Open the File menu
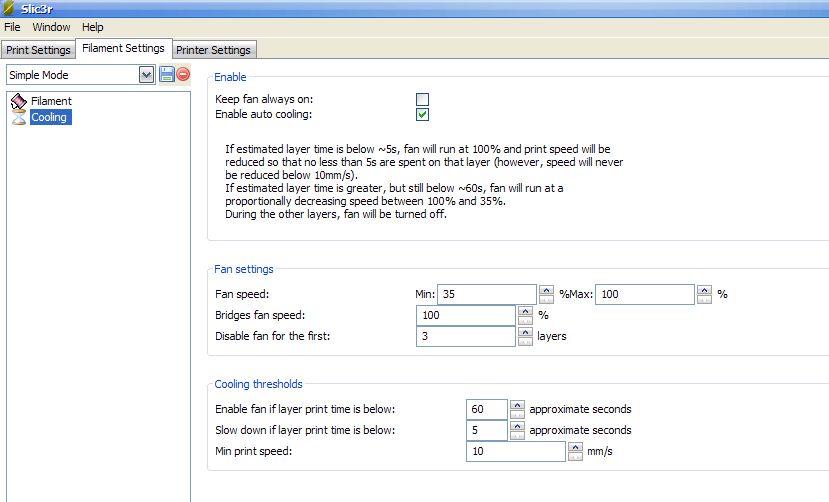The width and height of the screenshot is (829, 502). [x=12, y=27]
